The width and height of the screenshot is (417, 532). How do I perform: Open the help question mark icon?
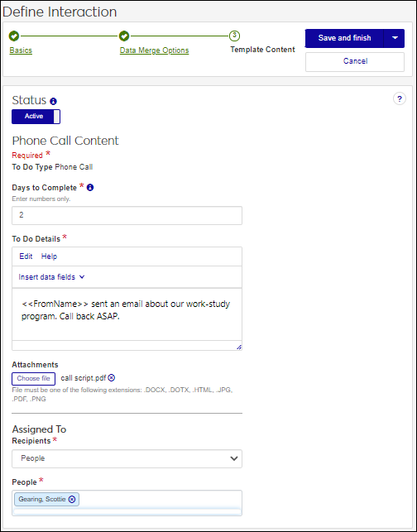coord(400,99)
